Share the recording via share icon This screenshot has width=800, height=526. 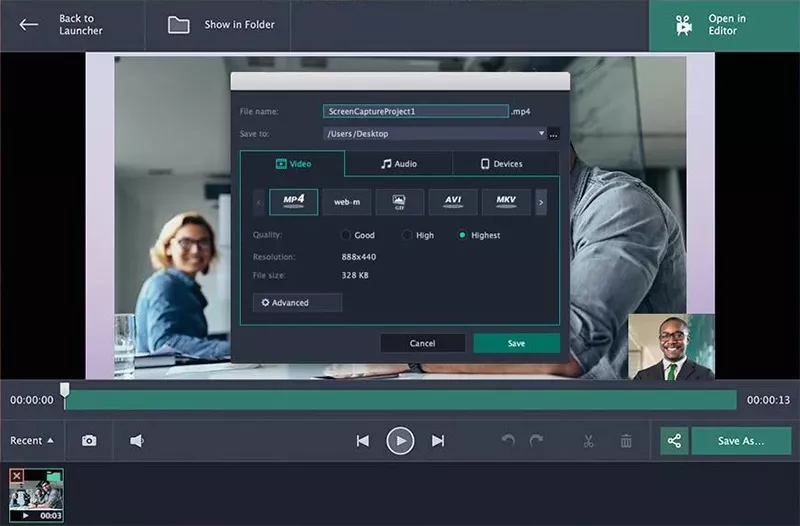click(x=674, y=441)
